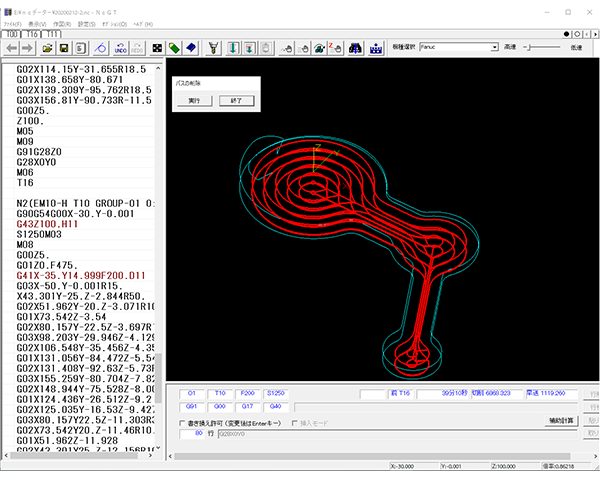Viewport: 600px width, 480px height.
Task: Open the 表示(V) menu
Action: coord(38,24)
